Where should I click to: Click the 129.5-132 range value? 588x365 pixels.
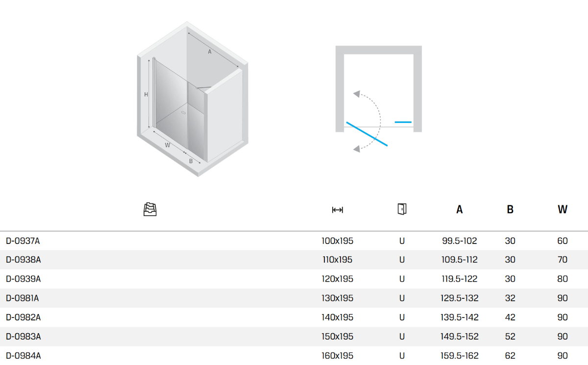click(x=459, y=298)
